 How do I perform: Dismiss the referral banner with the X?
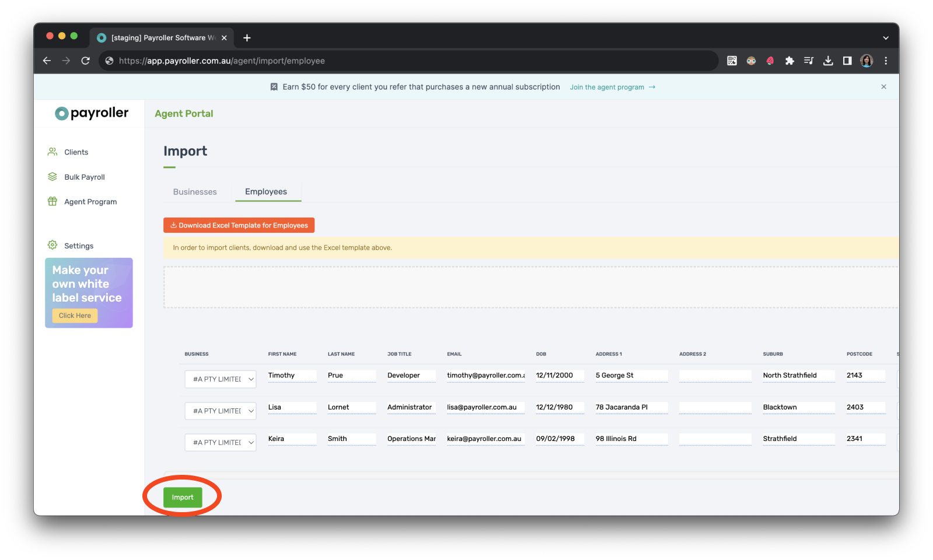883,87
